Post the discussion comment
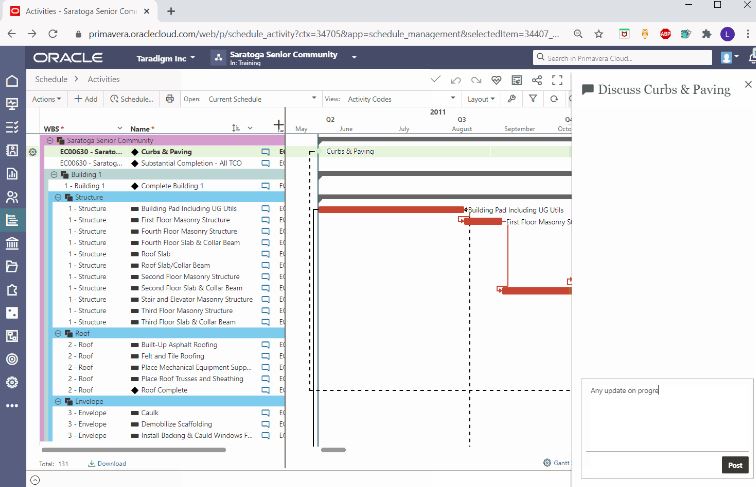The height and width of the screenshot is (487, 756). point(735,465)
